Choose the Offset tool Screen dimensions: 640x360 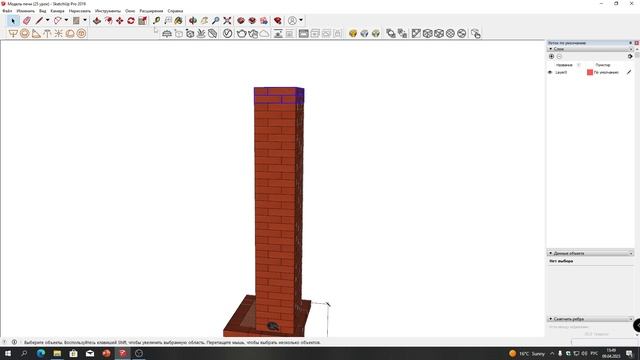click(x=109, y=20)
